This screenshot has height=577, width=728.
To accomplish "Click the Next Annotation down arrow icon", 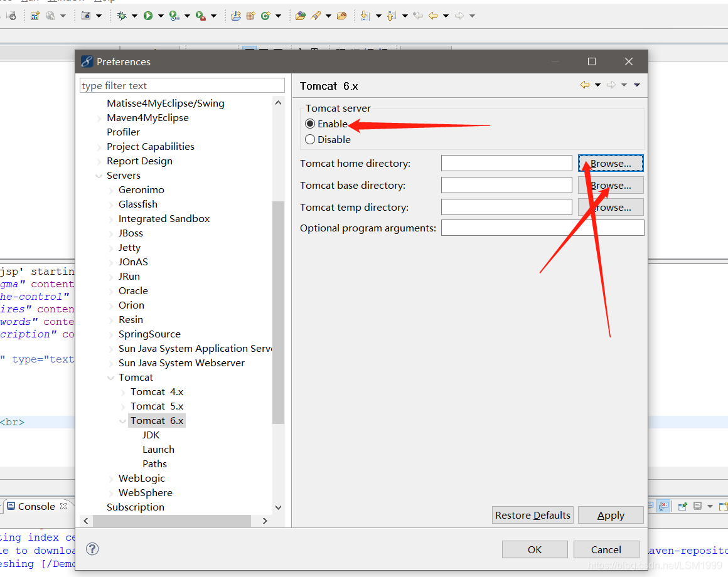I will [x=365, y=16].
